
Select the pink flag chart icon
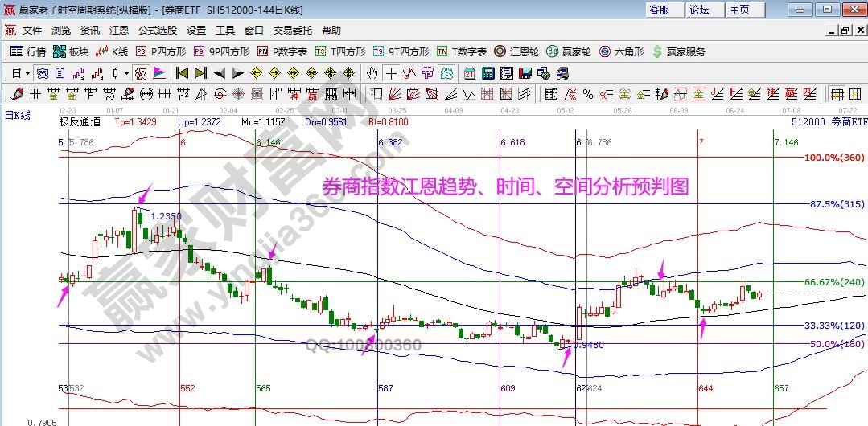pyautogui.click(x=158, y=73)
